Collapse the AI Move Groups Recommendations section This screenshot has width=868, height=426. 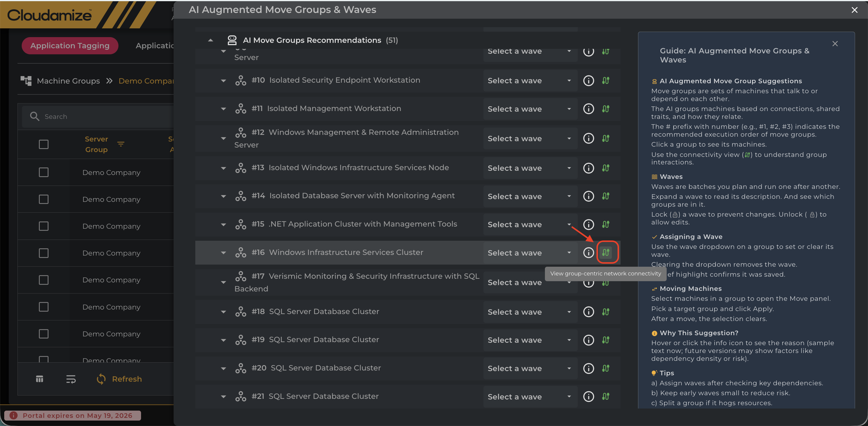click(211, 40)
